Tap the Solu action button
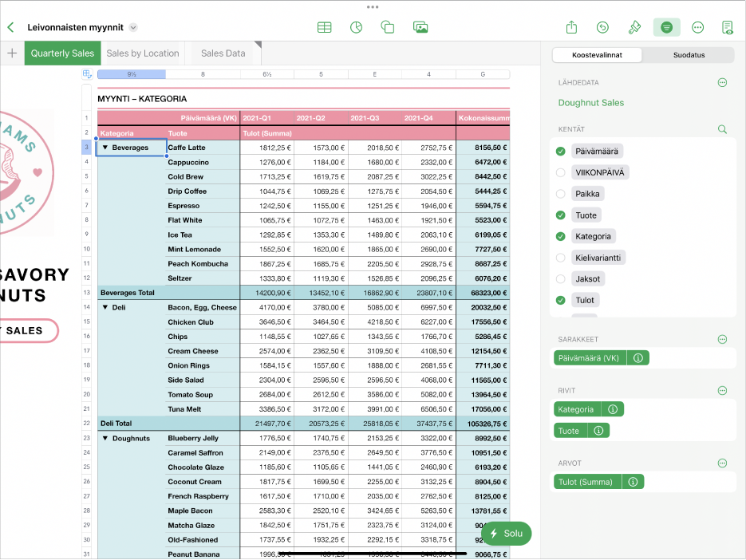This screenshot has width=746, height=560. (x=506, y=534)
